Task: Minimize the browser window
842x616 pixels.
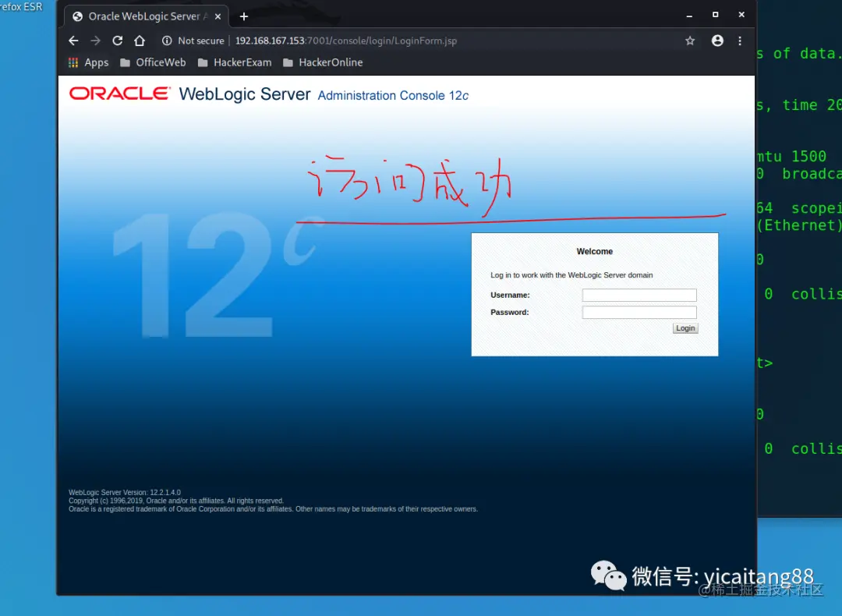Action: coord(689,16)
